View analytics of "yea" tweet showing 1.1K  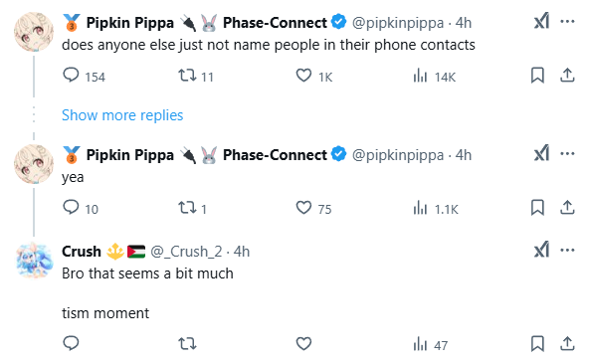436,208
